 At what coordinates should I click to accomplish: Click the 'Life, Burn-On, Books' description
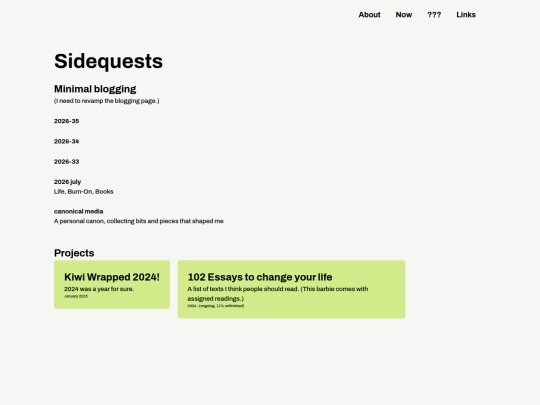[83, 191]
